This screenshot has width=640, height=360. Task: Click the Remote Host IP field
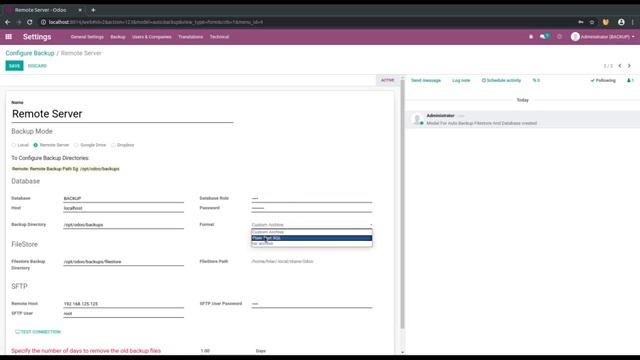(124, 304)
